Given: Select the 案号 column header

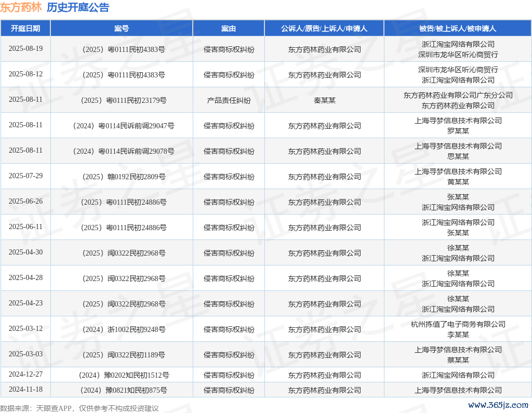Looking at the screenshot, I should 122,29.
